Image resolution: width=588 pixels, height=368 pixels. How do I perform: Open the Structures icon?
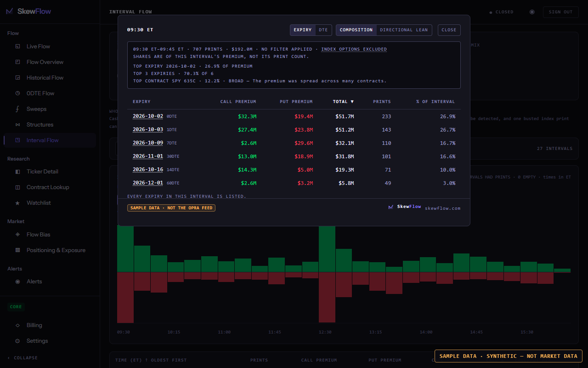click(17, 125)
